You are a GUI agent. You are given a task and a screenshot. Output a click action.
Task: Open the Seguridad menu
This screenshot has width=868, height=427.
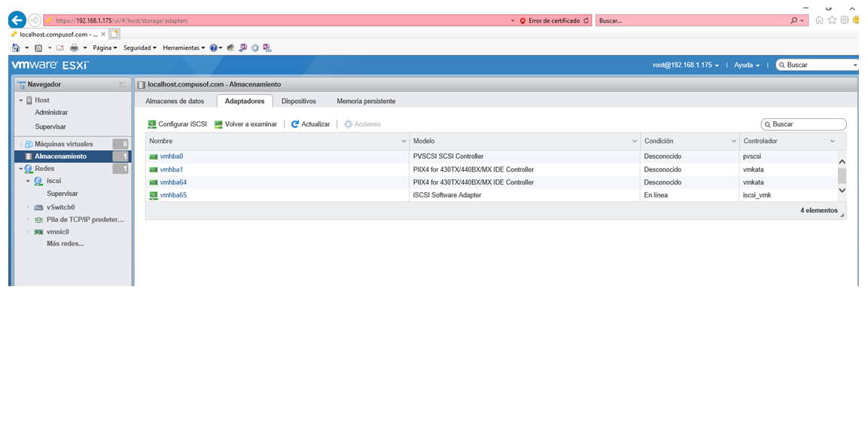139,47
